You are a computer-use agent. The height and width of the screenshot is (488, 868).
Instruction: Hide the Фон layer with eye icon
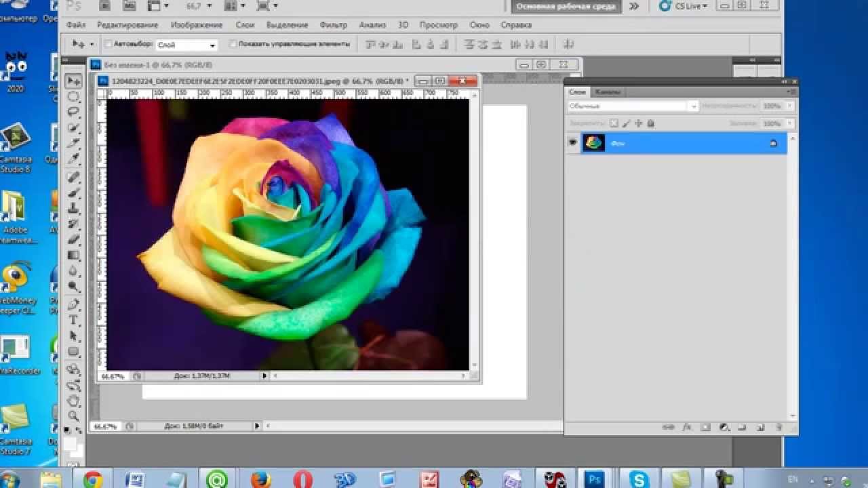[x=573, y=143]
